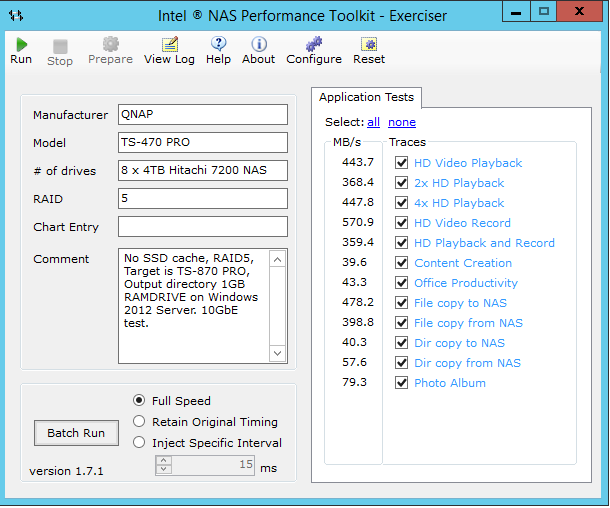
Task: Click into the Chart Entry field
Action: (x=202, y=227)
